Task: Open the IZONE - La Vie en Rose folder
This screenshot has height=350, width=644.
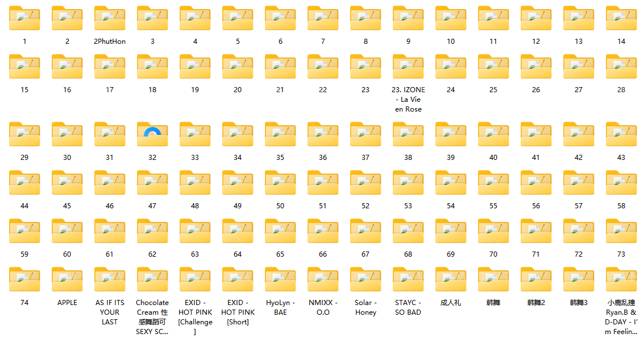Action: (x=408, y=67)
